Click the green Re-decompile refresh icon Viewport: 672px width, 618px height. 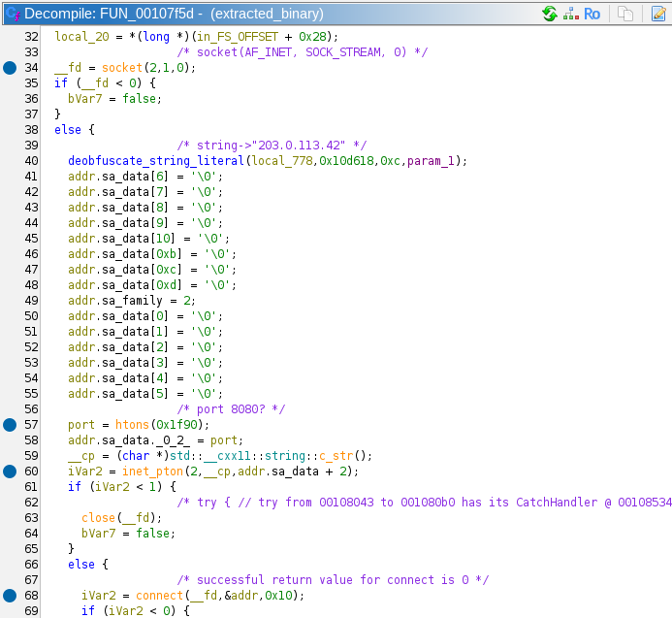pyautogui.click(x=550, y=14)
